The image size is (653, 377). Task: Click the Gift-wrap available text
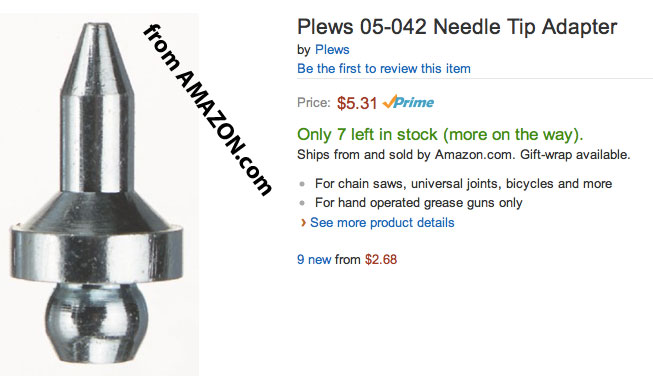point(575,155)
